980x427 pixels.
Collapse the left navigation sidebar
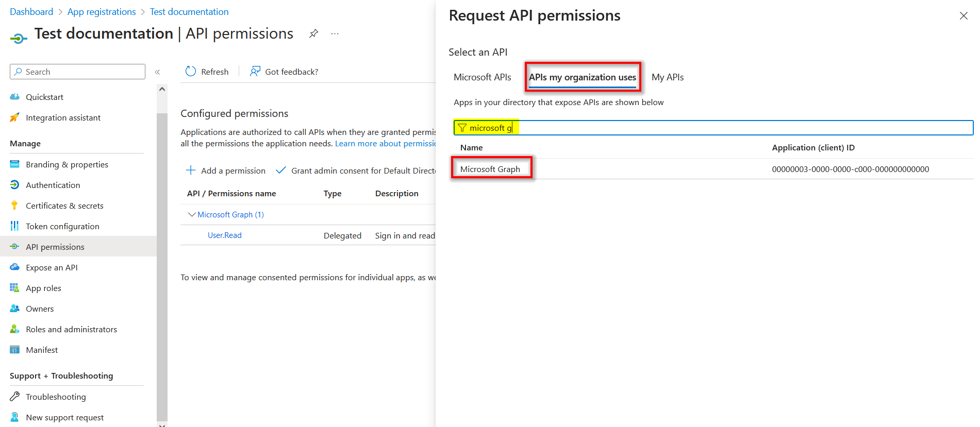158,72
